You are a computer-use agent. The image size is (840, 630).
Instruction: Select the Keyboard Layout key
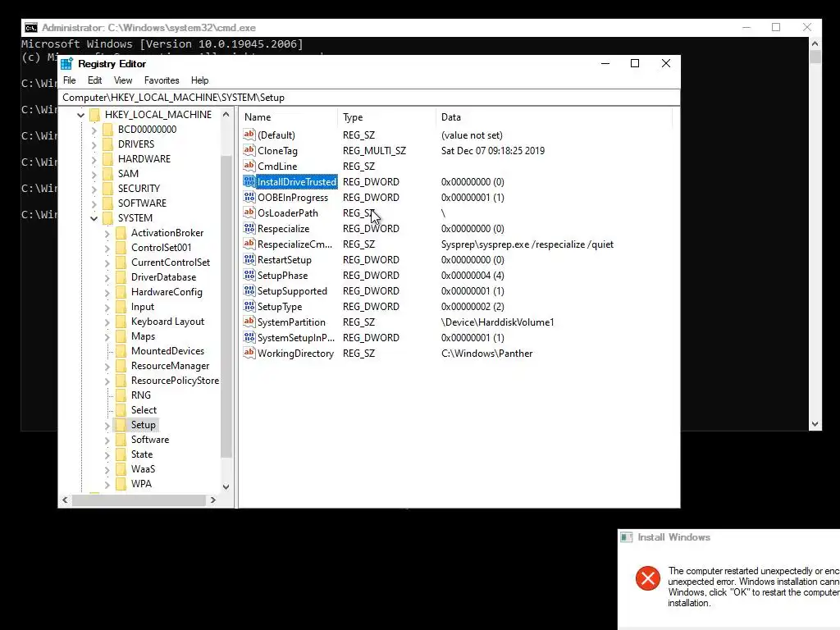pyautogui.click(x=167, y=322)
